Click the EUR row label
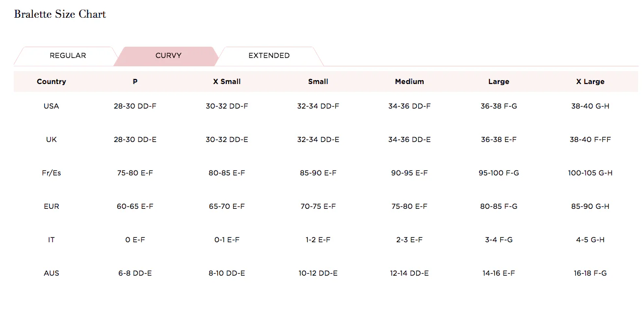 point(52,206)
